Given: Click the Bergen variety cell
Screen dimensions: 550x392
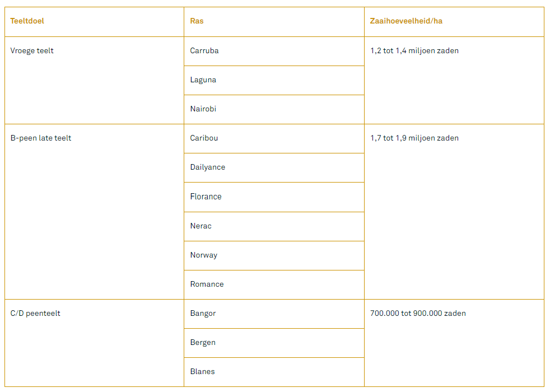Looking at the screenshot, I should tap(203, 343).
